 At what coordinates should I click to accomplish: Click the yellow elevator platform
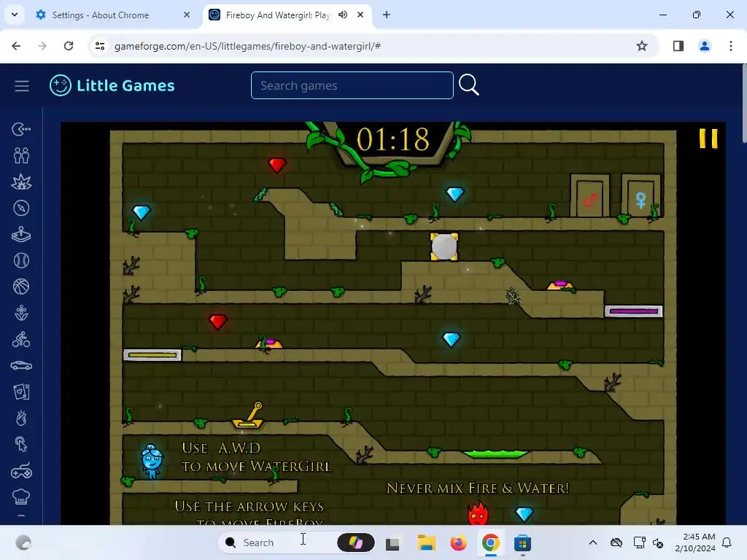pos(152,355)
